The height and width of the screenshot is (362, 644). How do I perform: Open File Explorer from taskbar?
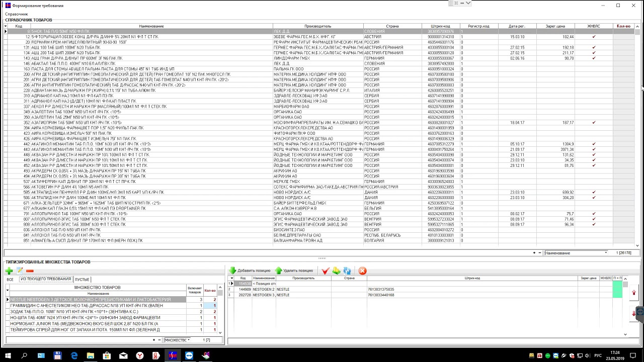tap(91, 355)
